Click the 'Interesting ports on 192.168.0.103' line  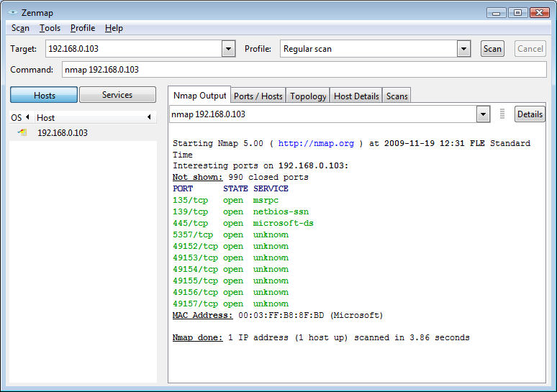tap(261, 166)
